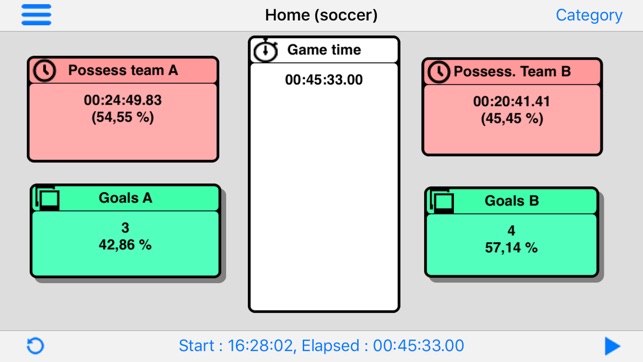Image resolution: width=643 pixels, height=362 pixels.
Task: Click the clock icon on Possess team A
Action: pos(44,71)
